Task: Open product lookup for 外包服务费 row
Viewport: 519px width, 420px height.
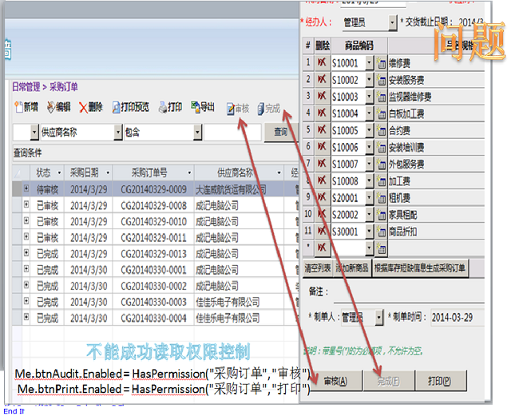Action: 382,164
